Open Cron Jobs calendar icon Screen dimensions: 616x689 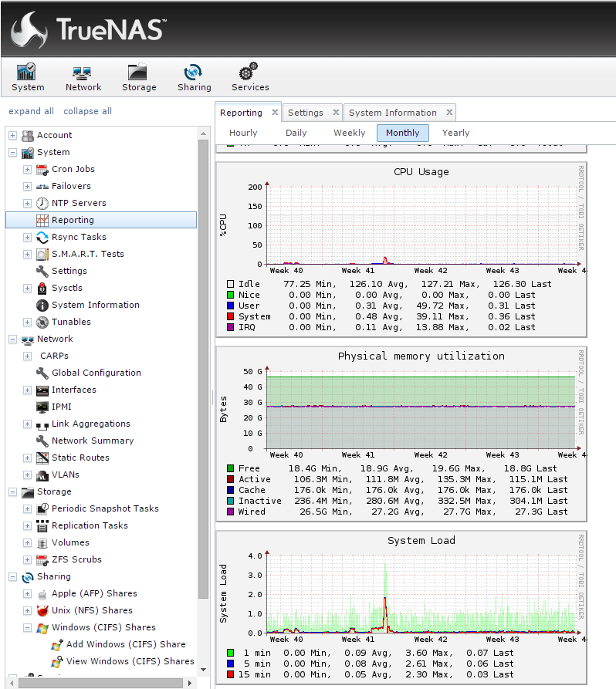tap(42, 169)
